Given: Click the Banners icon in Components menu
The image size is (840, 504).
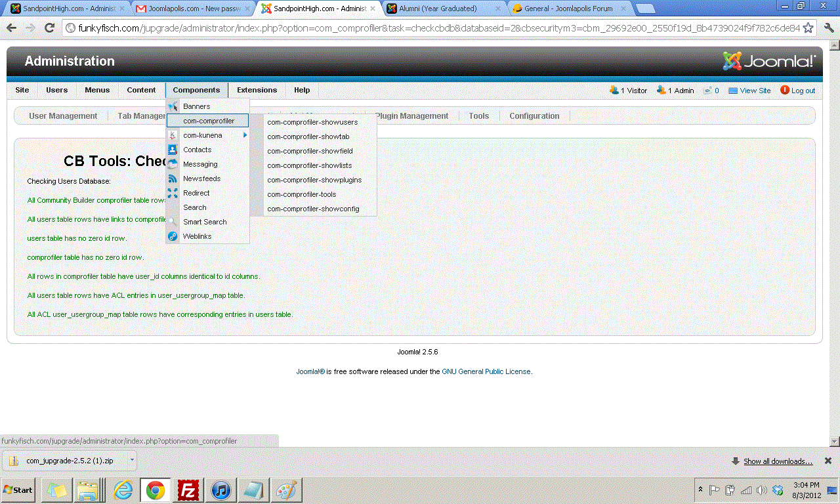Looking at the screenshot, I should tap(173, 106).
